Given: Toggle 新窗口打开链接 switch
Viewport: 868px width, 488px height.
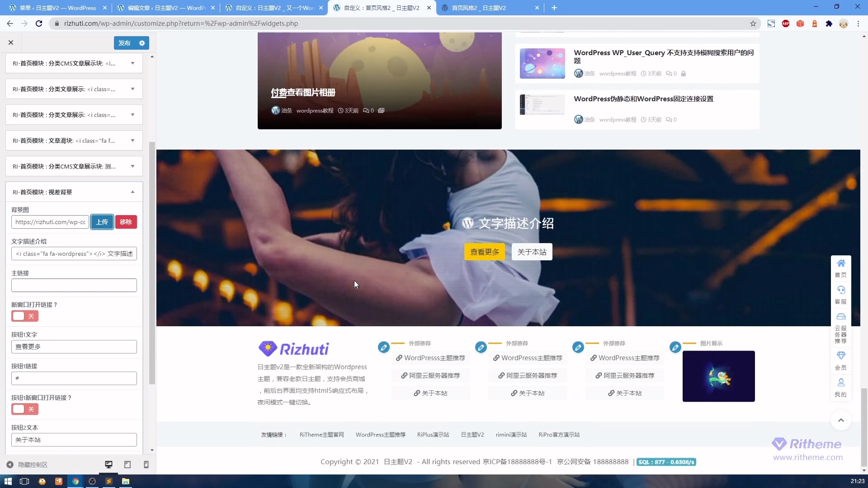Looking at the screenshot, I should pyautogui.click(x=24, y=316).
